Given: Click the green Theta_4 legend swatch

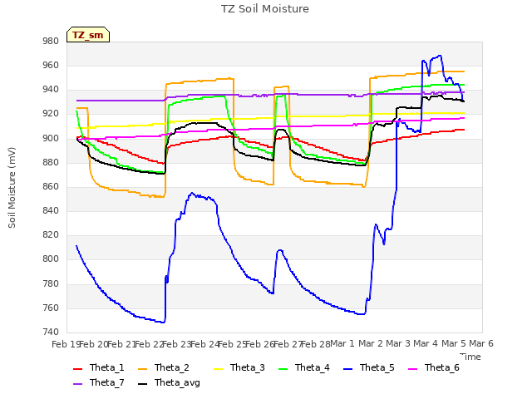Looking at the screenshot, I should (x=283, y=368).
